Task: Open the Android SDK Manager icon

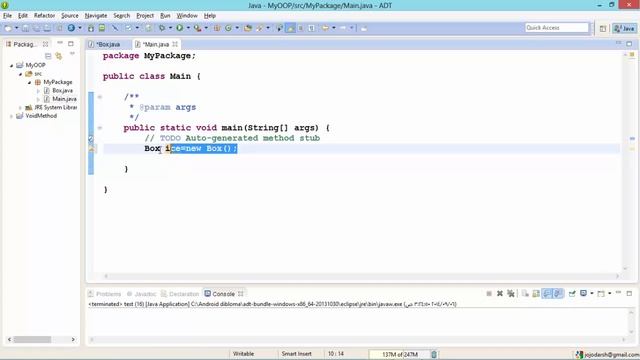Action: pyautogui.click(x=91, y=28)
